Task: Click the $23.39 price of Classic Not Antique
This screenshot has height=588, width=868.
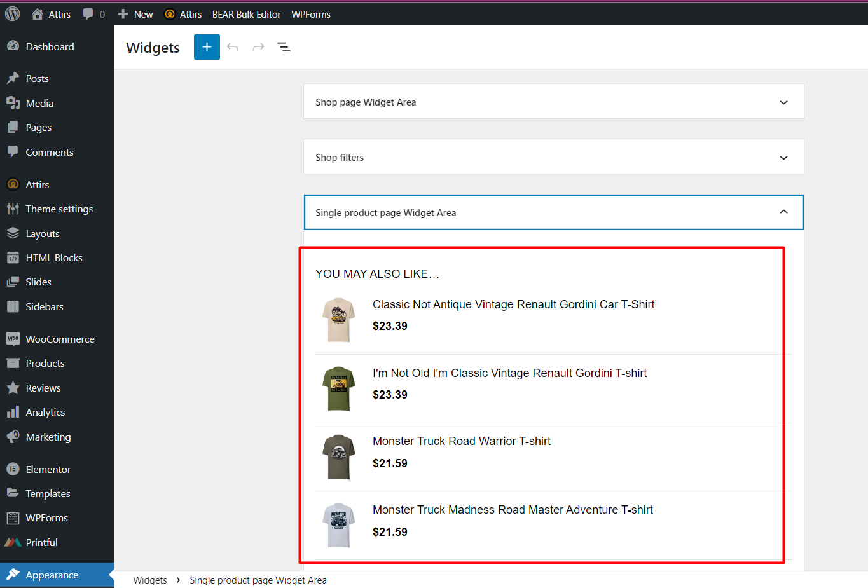Action: click(390, 326)
